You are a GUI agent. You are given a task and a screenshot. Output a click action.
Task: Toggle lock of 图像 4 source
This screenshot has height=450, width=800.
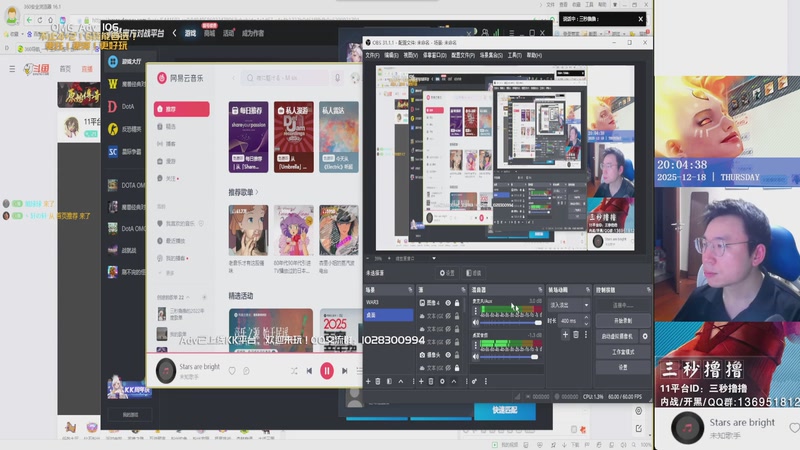[x=457, y=303]
